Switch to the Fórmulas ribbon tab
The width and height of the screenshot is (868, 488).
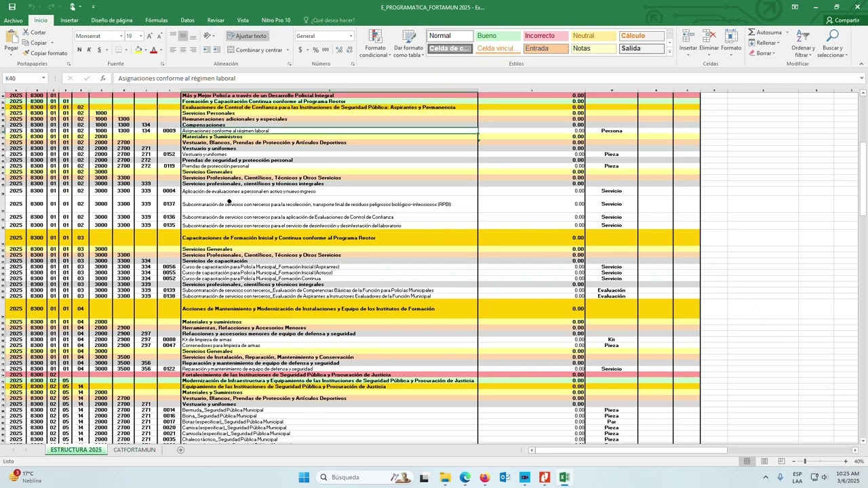pos(157,20)
